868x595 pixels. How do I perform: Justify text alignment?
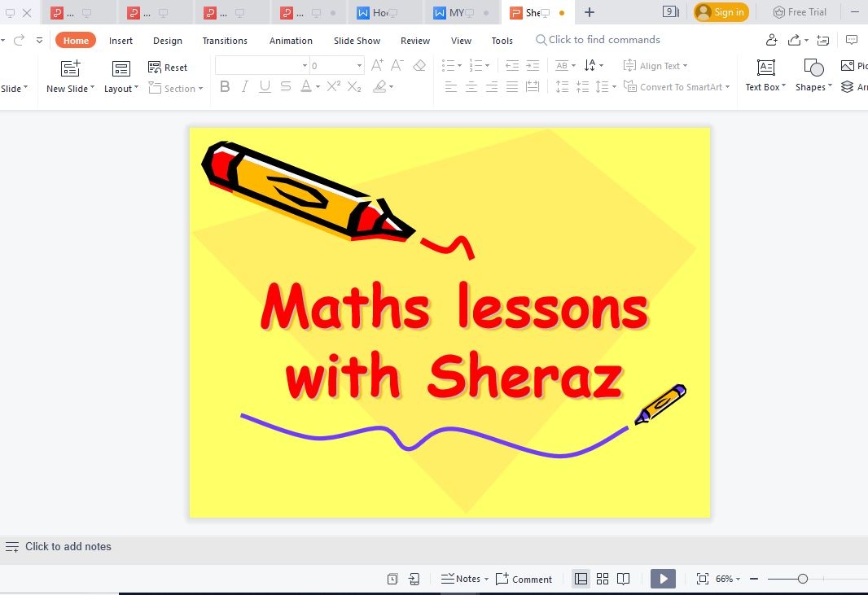512,86
